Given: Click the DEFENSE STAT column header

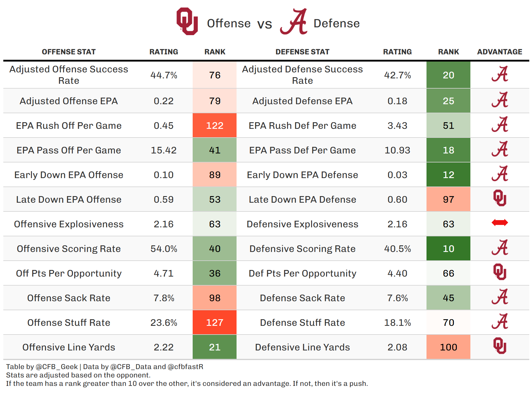Looking at the screenshot, I should pos(302,52).
